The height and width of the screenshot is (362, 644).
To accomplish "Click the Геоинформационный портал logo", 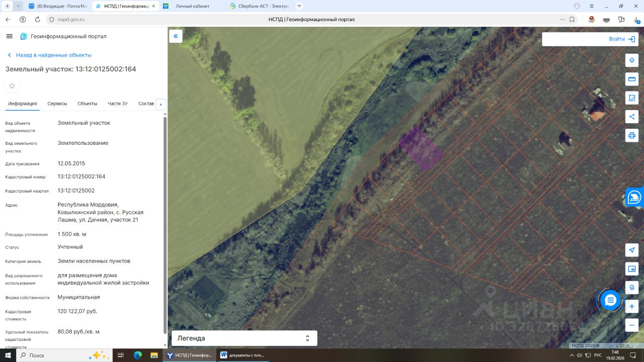I will point(63,36).
